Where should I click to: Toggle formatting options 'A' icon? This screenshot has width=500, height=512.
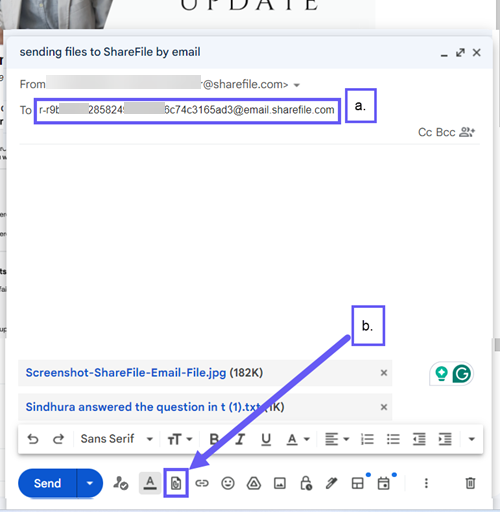[x=150, y=483]
